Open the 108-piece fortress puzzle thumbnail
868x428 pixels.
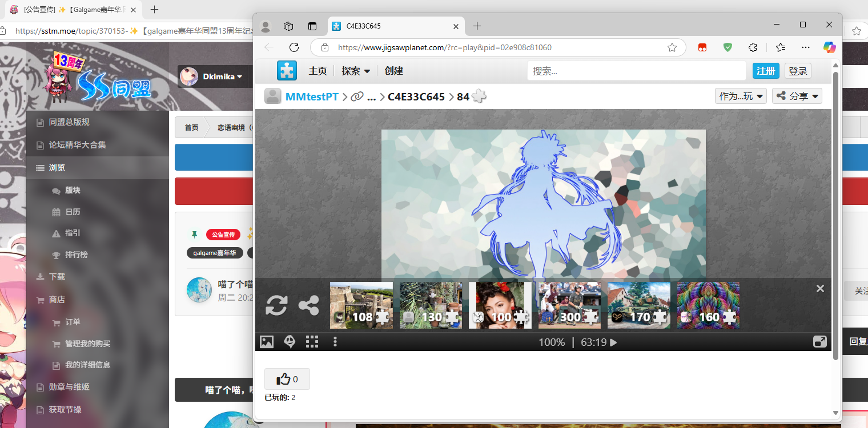[x=361, y=305]
